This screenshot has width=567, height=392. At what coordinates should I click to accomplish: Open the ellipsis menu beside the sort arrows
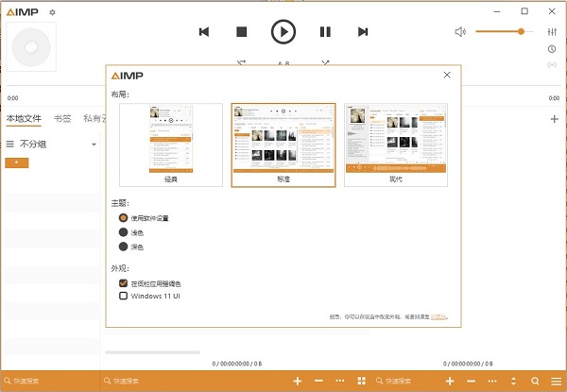pos(492,382)
